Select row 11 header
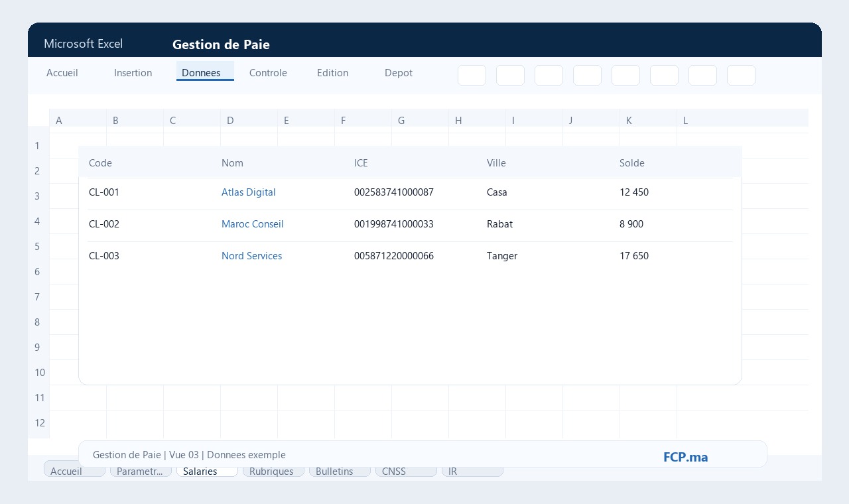The width and height of the screenshot is (849, 504). click(x=39, y=398)
